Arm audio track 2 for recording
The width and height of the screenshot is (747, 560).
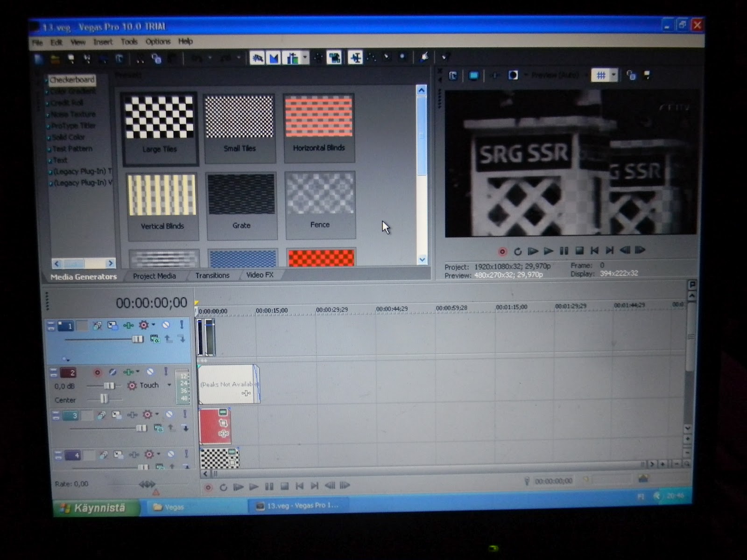[x=97, y=372]
